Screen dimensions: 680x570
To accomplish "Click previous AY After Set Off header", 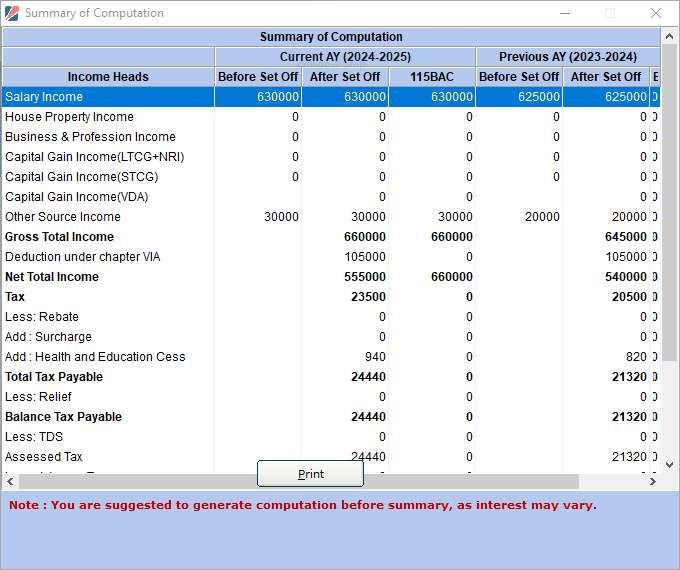I will tap(606, 77).
